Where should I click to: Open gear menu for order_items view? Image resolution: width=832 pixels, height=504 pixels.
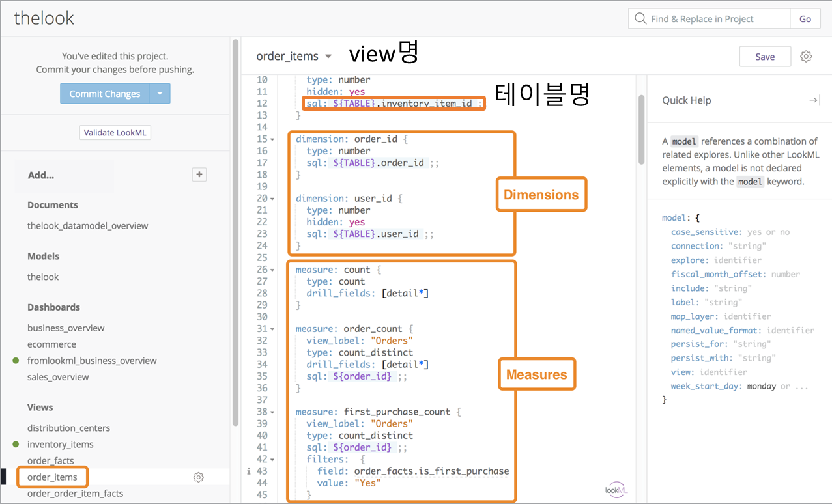pos(199,477)
